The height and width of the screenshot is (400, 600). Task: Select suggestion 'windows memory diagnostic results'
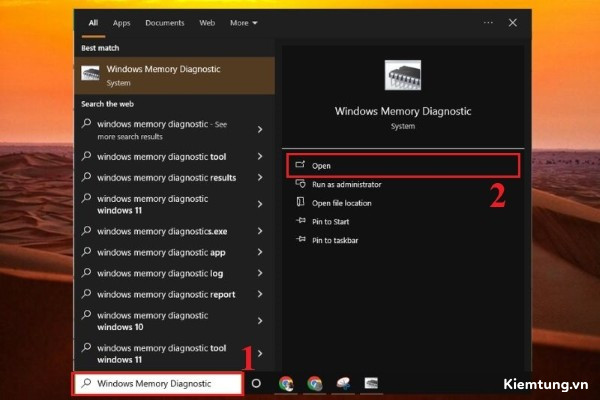point(174,178)
